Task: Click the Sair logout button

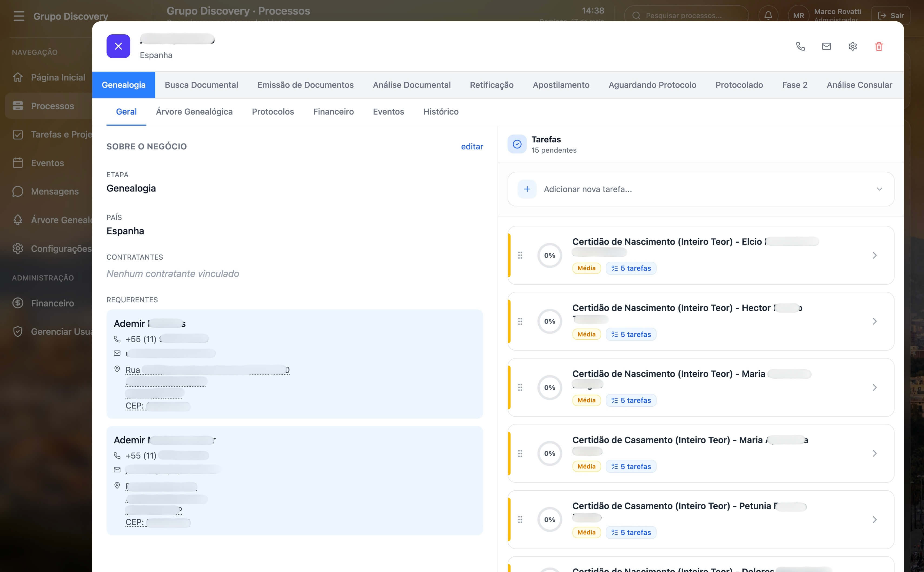Action: 890,15
